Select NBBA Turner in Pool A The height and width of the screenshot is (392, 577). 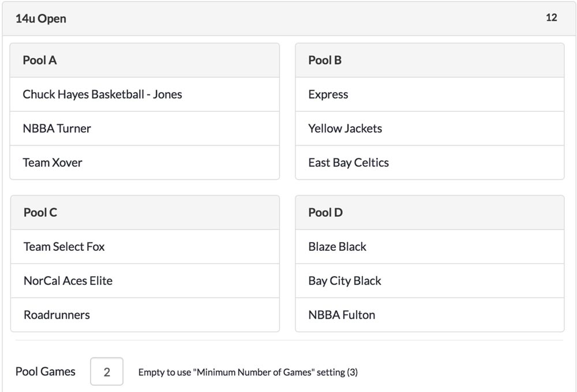pyautogui.click(x=57, y=129)
